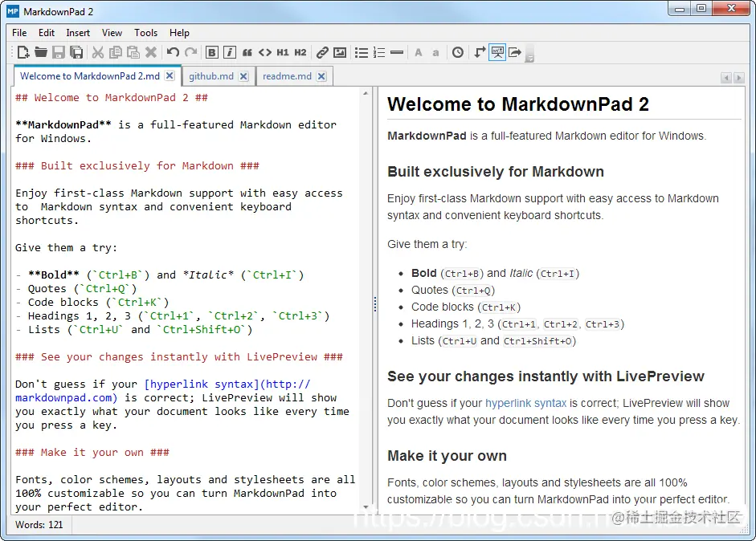Create a new document with toolbar icon
This screenshot has height=541, width=756.
click(23, 52)
